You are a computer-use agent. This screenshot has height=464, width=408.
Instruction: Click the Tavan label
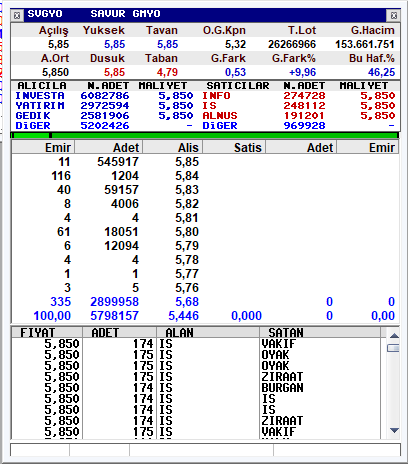[162, 30]
